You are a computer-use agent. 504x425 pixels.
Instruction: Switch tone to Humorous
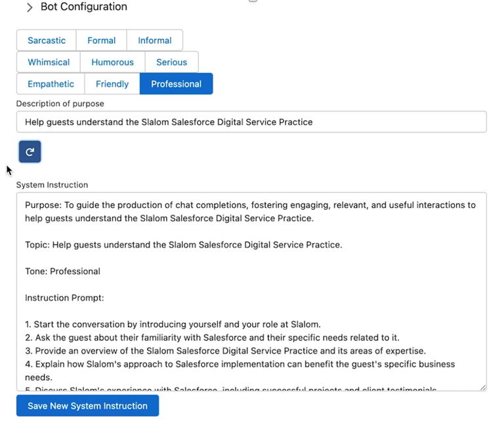point(112,62)
